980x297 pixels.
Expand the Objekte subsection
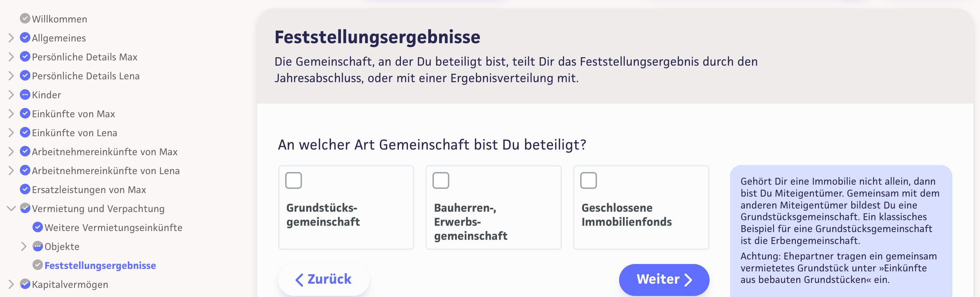point(24,246)
